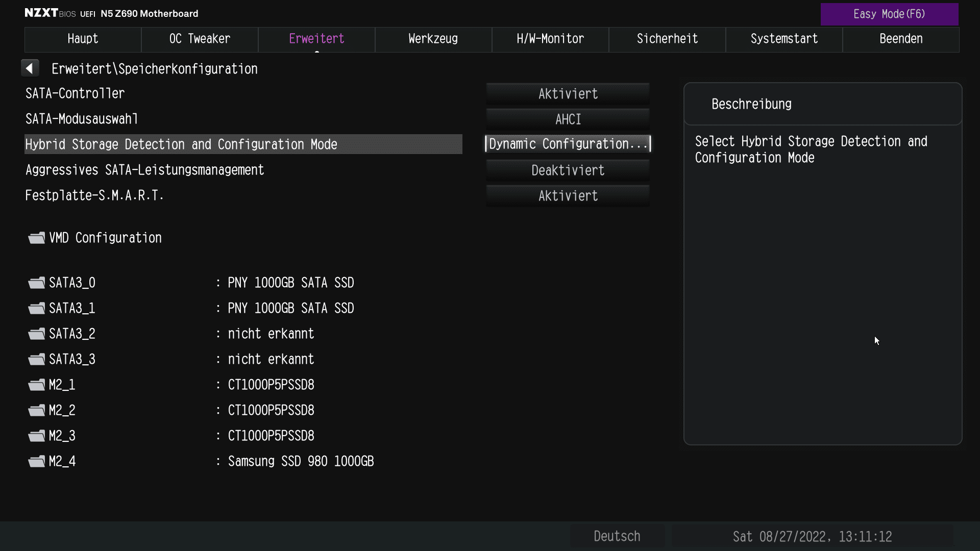The height and width of the screenshot is (551, 980).
Task: Switch to the Haupt tab
Action: [x=83, y=39]
